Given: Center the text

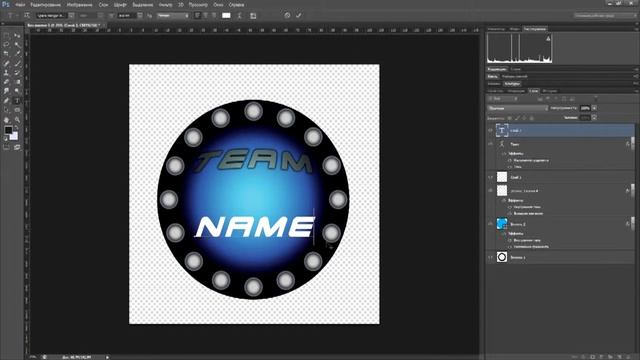Looking at the screenshot, I should [x=205, y=16].
